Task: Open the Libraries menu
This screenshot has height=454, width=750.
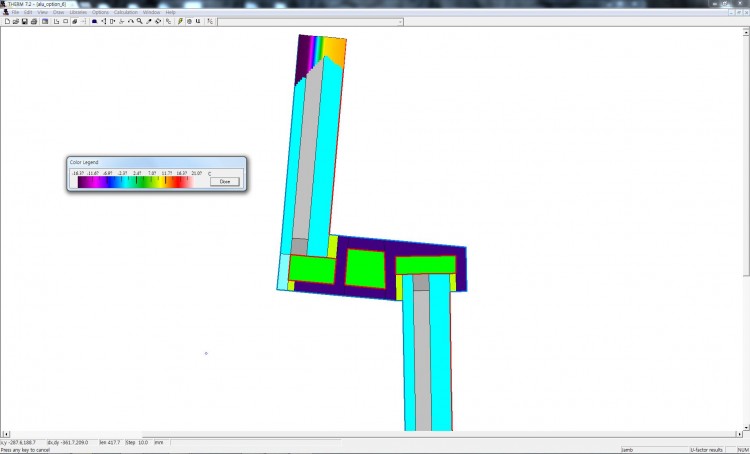Action: 78,12
